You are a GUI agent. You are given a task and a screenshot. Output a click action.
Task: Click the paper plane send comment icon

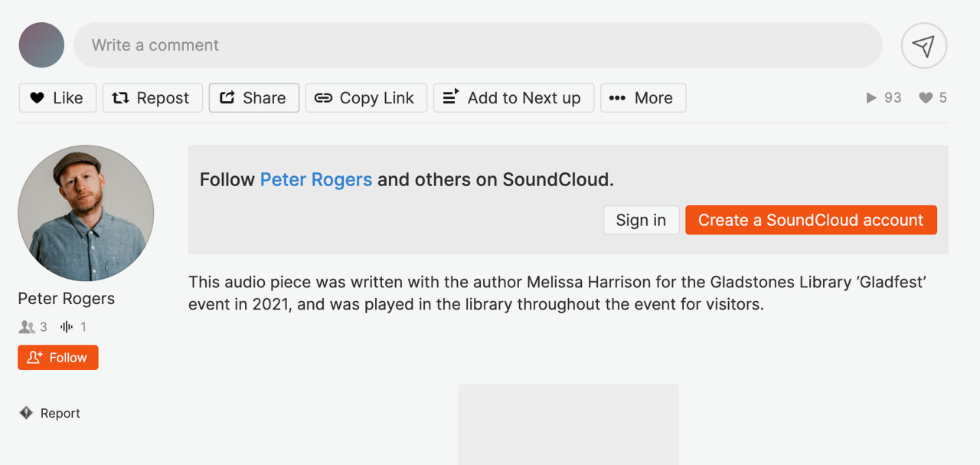click(x=924, y=46)
